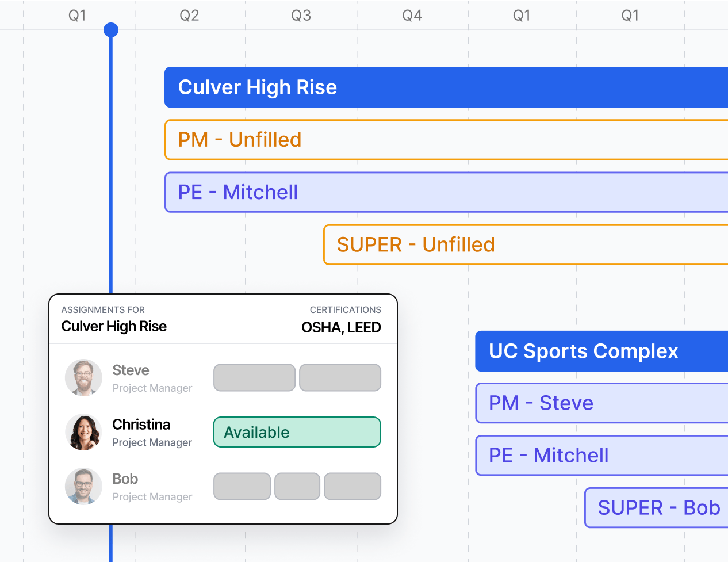Click Christina's profile avatar photo
Viewport: 728px width, 562px height.
(83, 432)
